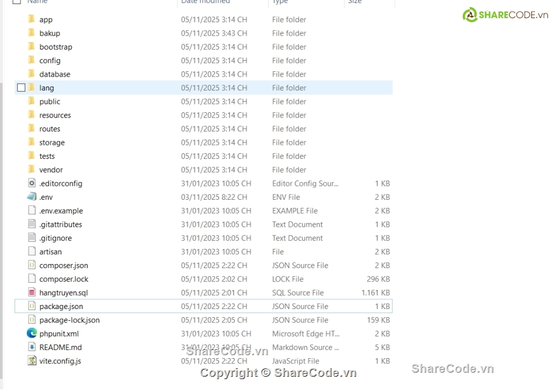The image size is (555, 392).
Task: Click the phpunit.xml Edge icon
Action: [32, 334]
